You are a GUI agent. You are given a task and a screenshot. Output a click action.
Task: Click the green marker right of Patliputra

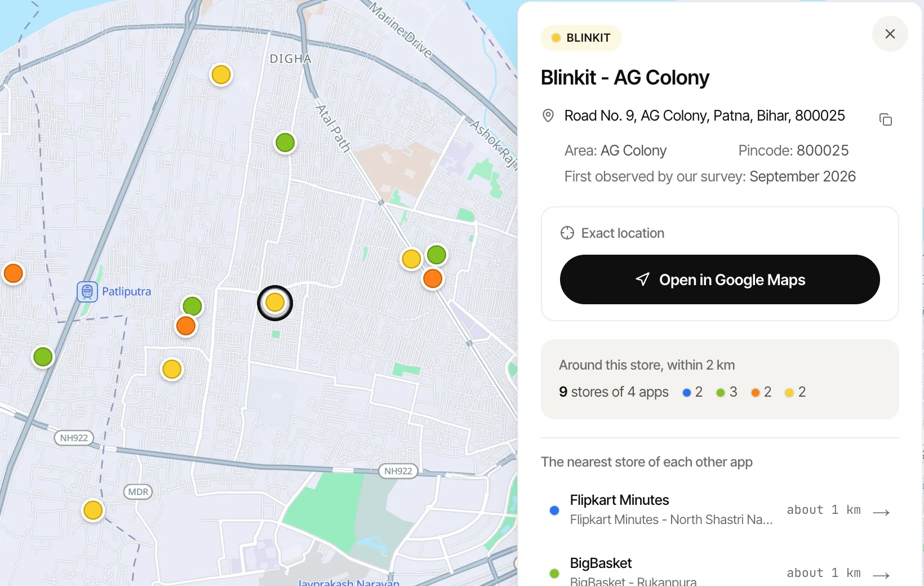tap(192, 306)
